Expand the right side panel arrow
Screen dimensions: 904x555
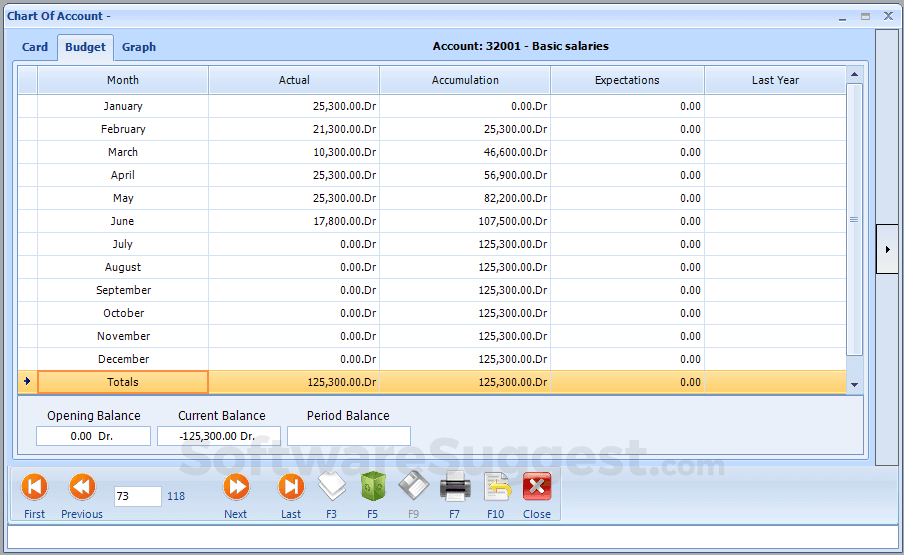886,250
